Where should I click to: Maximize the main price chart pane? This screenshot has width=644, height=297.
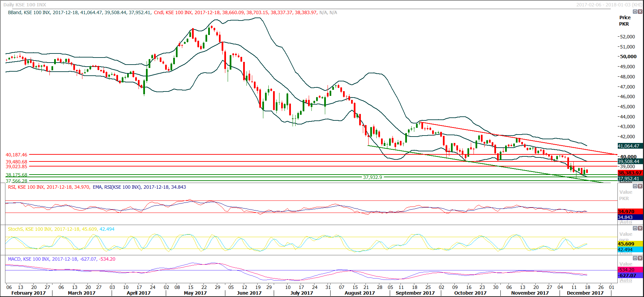[x=635, y=12]
